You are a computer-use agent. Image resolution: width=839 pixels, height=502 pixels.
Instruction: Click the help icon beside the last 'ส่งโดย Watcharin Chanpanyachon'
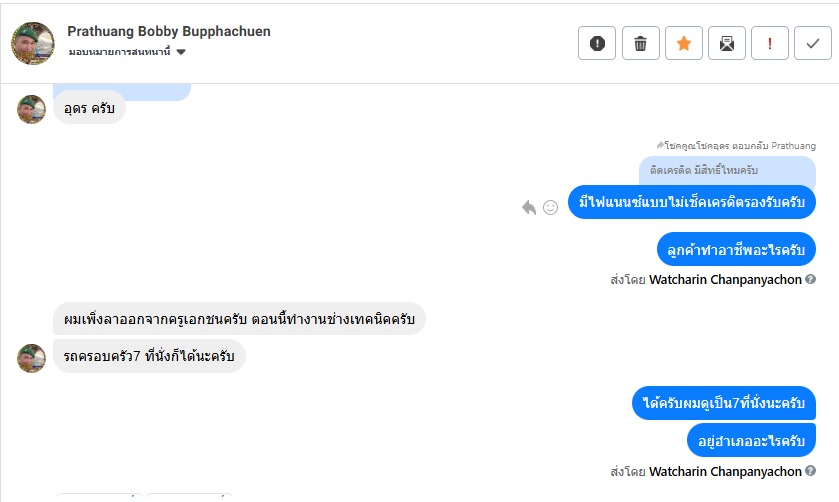coord(810,471)
